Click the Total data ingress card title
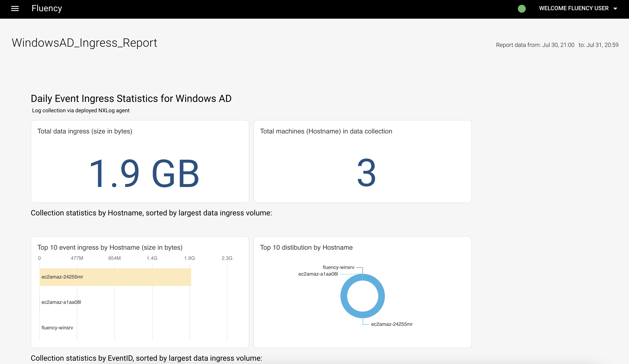The width and height of the screenshot is (629, 364). click(85, 131)
